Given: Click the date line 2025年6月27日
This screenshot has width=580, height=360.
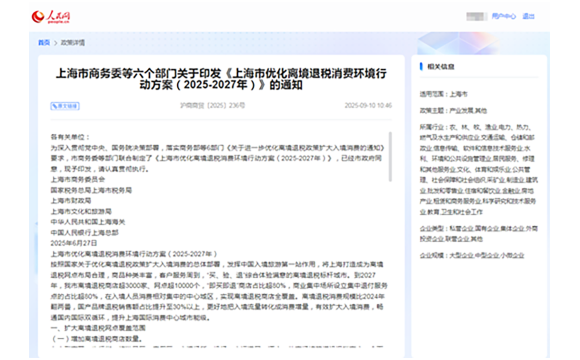Looking at the screenshot, I should [x=74, y=243].
